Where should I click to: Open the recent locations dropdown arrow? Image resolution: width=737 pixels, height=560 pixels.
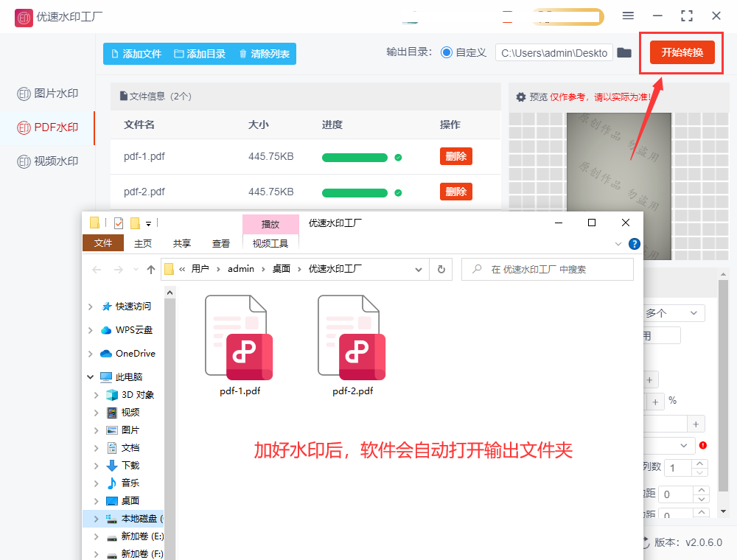[136, 270]
